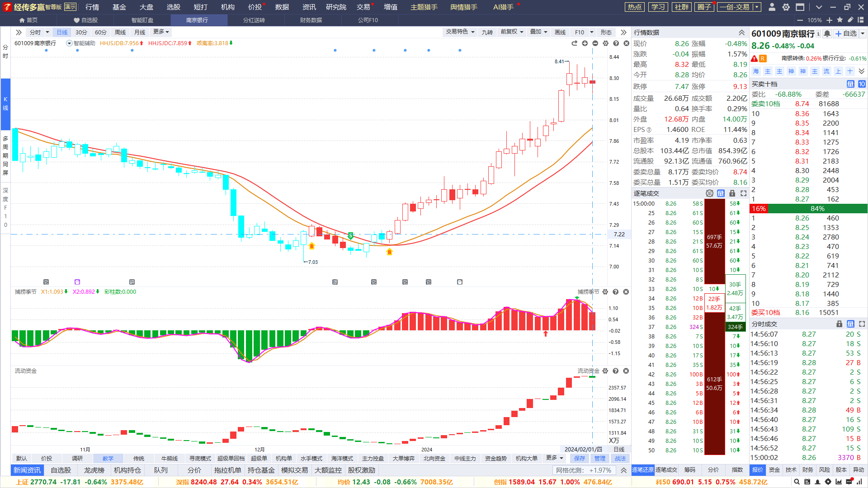Click the lock icon in 分时成交 header
Image resolution: width=868 pixels, height=488 pixels.
click(x=840, y=324)
